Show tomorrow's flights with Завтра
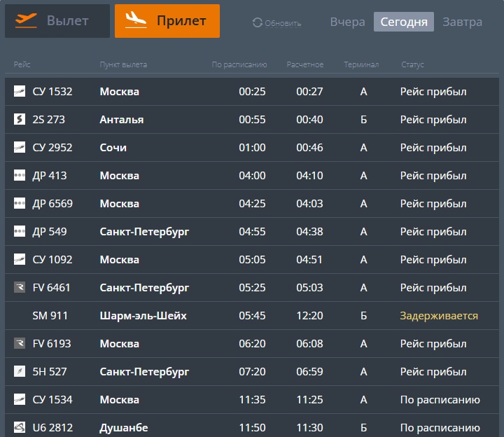The width and height of the screenshot is (504, 437). [x=462, y=22]
